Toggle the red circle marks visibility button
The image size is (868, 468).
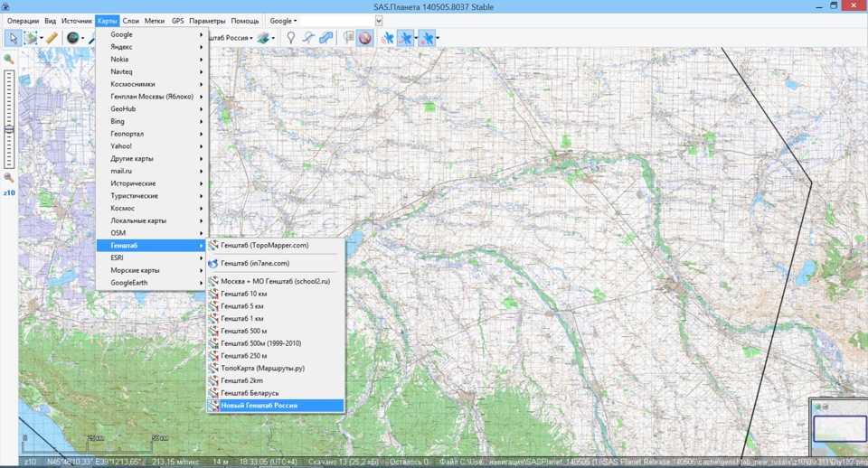click(363, 38)
